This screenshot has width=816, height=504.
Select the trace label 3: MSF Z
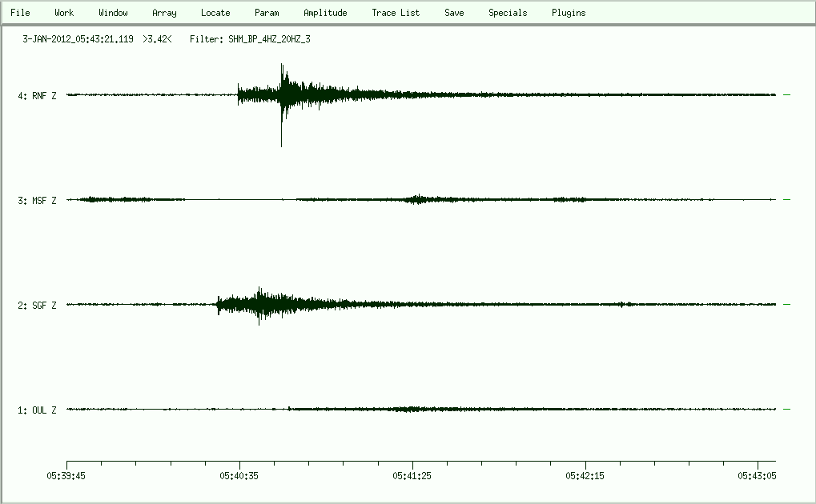pyautogui.click(x=37, y=201)
